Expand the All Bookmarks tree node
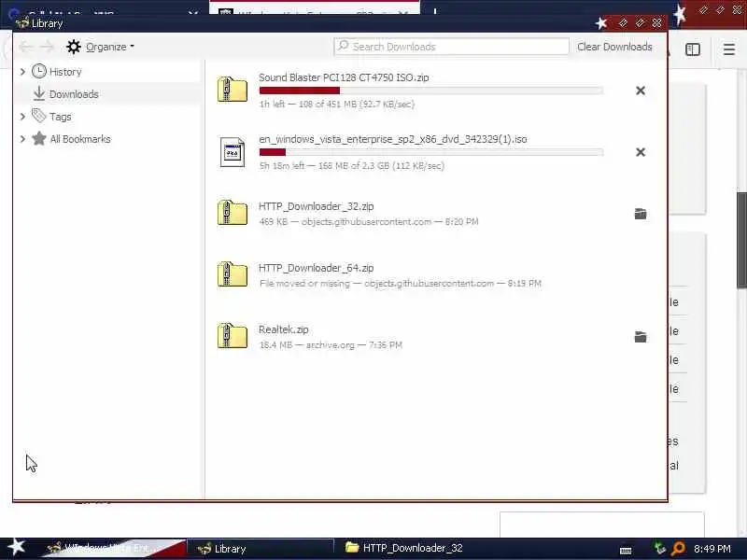This screenshot has height=560, width=747. pyautogui.click(x=22, y=139)
